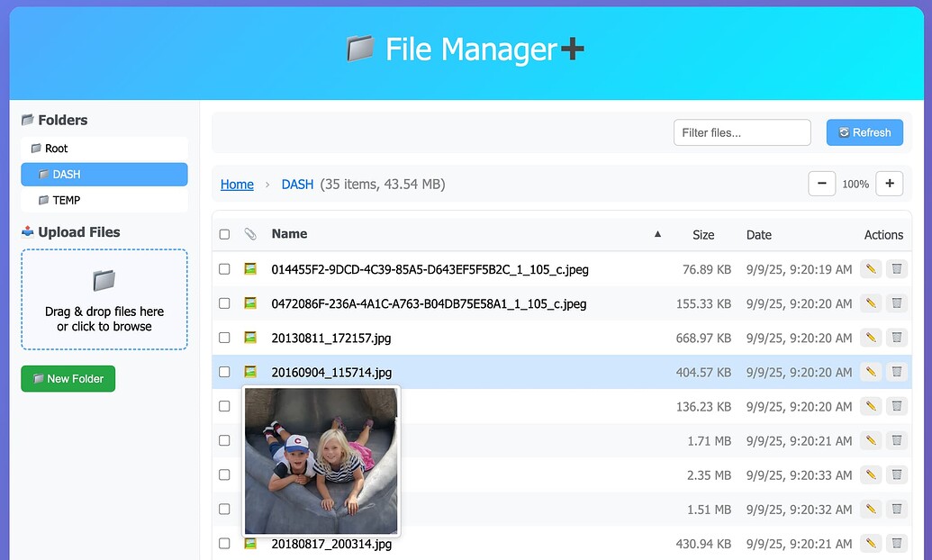Image resolution: width=932 pixels, height=560 pixels.
Task: Click the trash icon for 20180817_200314.jpg
Action: coord(896,543)
